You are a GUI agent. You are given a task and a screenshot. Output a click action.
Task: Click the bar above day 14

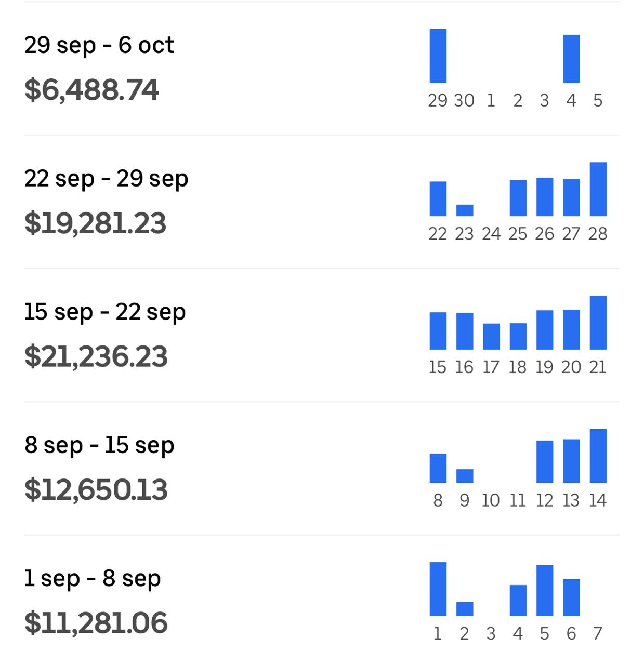click(x=598, y=456)
